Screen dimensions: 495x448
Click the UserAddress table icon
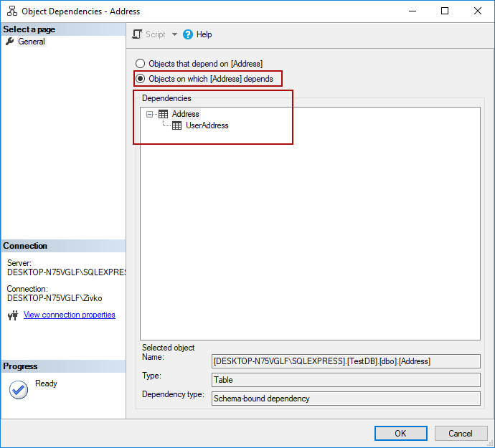pos(176,125)
